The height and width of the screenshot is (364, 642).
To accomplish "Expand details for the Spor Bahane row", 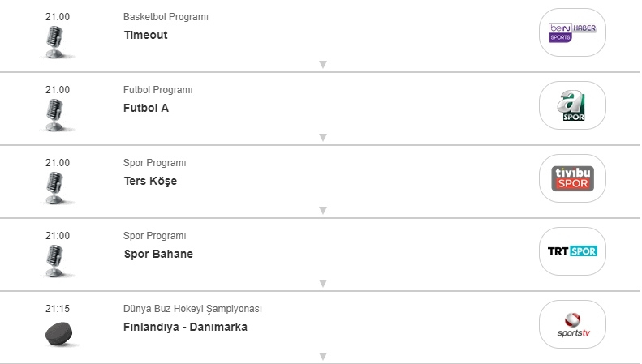I will pos(322,284).
